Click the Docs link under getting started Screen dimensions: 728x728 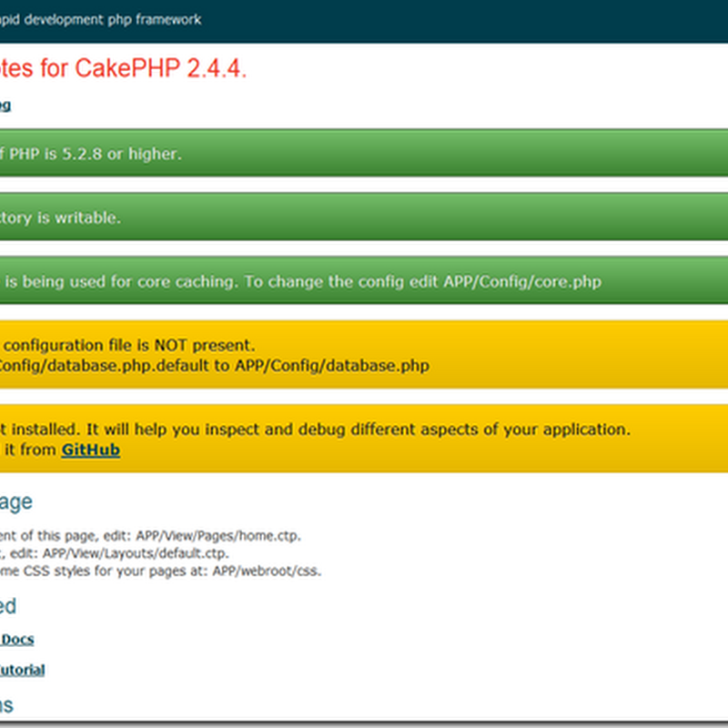16,640
